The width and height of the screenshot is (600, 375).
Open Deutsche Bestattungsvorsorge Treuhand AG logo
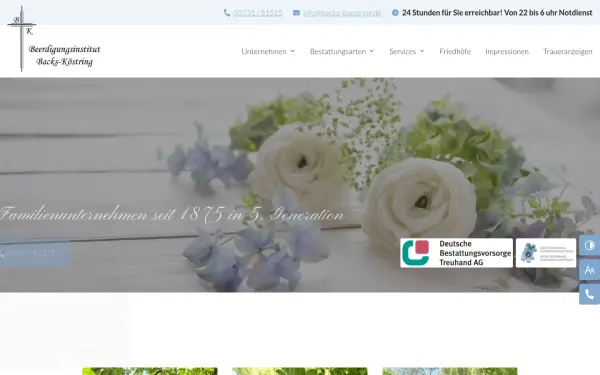click(457, 253)
